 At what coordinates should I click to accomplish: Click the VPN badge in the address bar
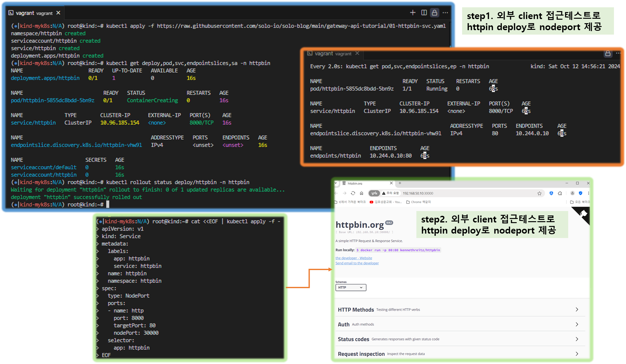(374, 193)
